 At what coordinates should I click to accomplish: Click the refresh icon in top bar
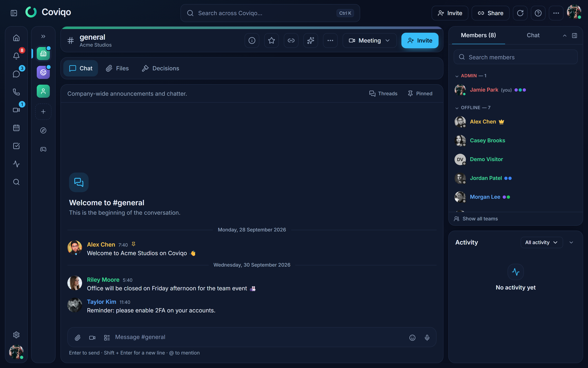pyautogui.click(x=520, y=13)
